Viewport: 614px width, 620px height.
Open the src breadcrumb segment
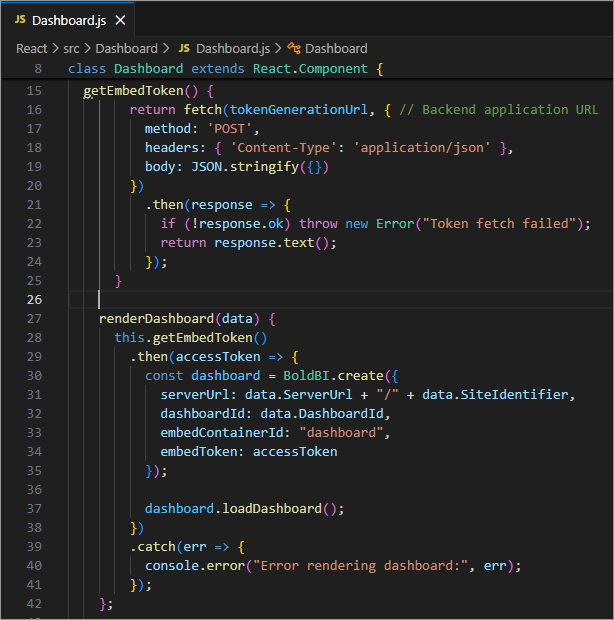(x=71, y=49)
